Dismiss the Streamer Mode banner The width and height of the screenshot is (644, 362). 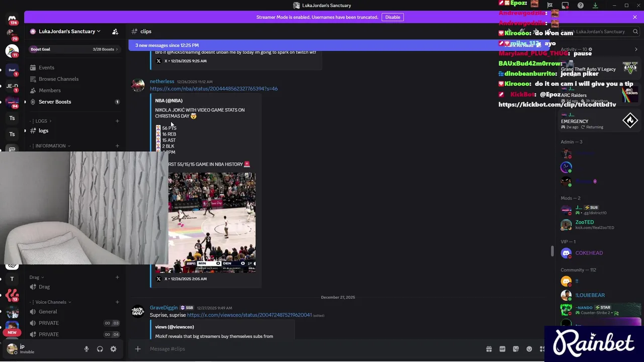635,17
